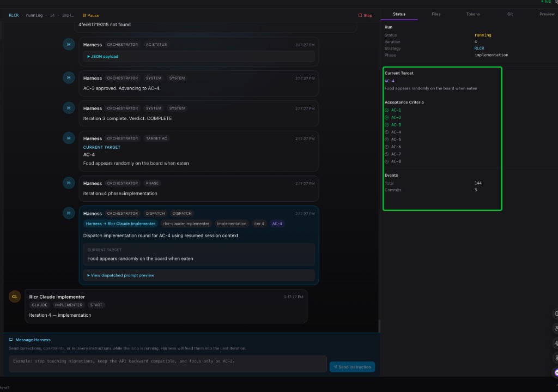The width and height of the screenshot is (558, 392).
Task: Click the Harness avatar on the AC STATUS message
Action: click(69, 45)
